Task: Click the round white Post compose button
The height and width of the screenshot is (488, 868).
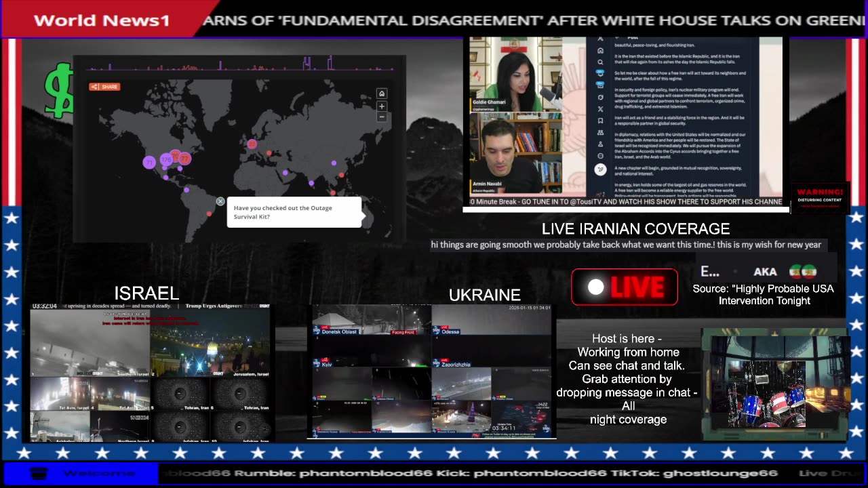Action: 600,169
